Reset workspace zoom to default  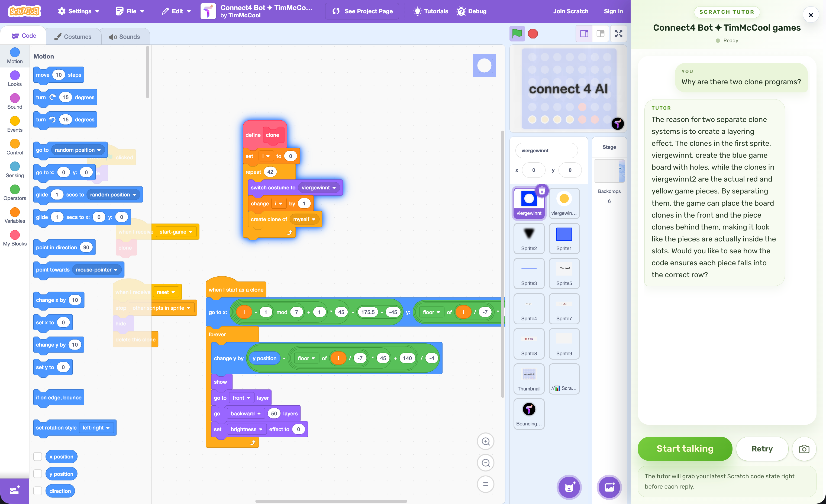pos(485,484)
